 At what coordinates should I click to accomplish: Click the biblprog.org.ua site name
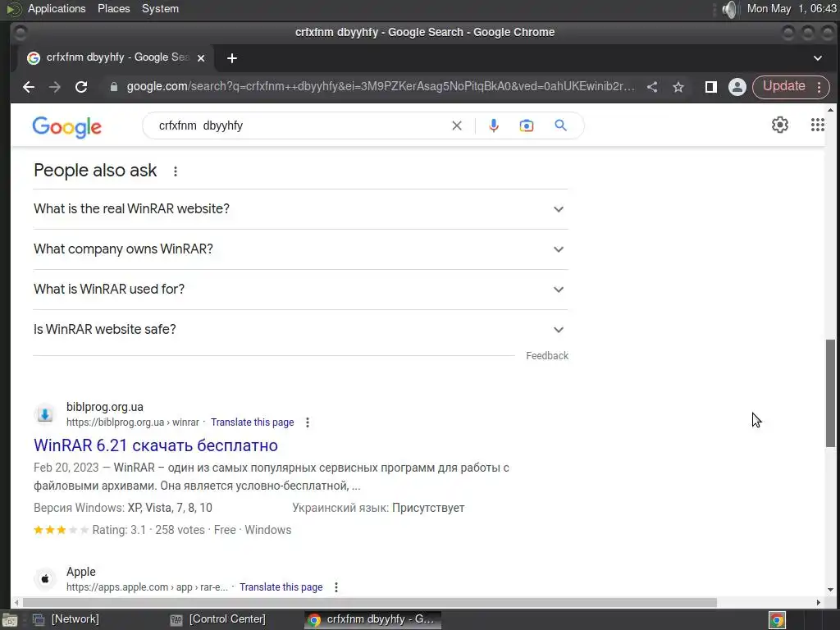tap(105, 407)
